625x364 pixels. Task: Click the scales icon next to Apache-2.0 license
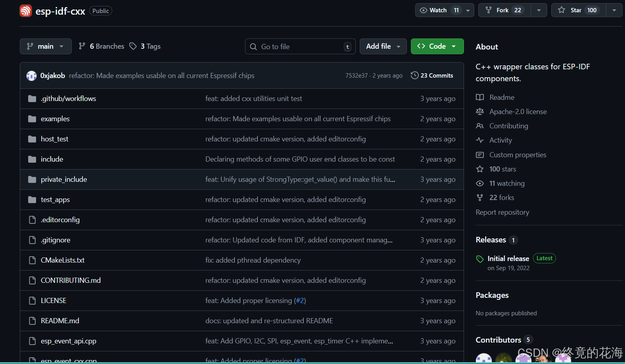point(480,112)
